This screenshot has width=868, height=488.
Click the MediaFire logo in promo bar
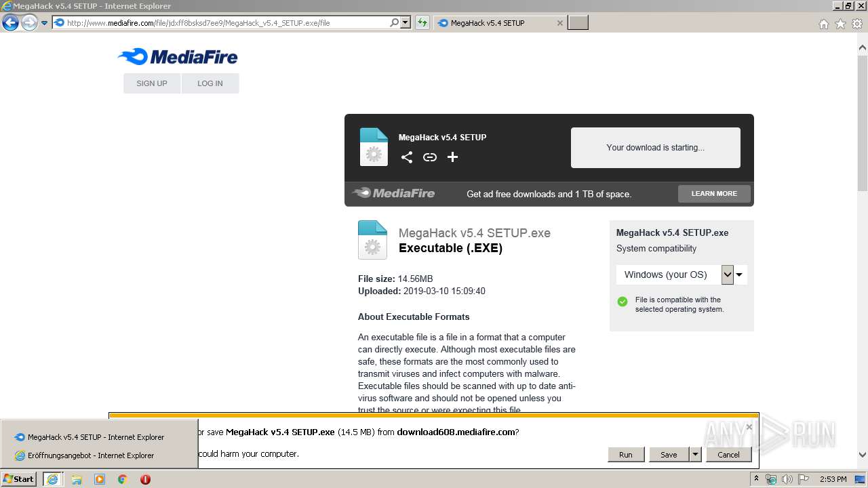[x=394, y=193]
